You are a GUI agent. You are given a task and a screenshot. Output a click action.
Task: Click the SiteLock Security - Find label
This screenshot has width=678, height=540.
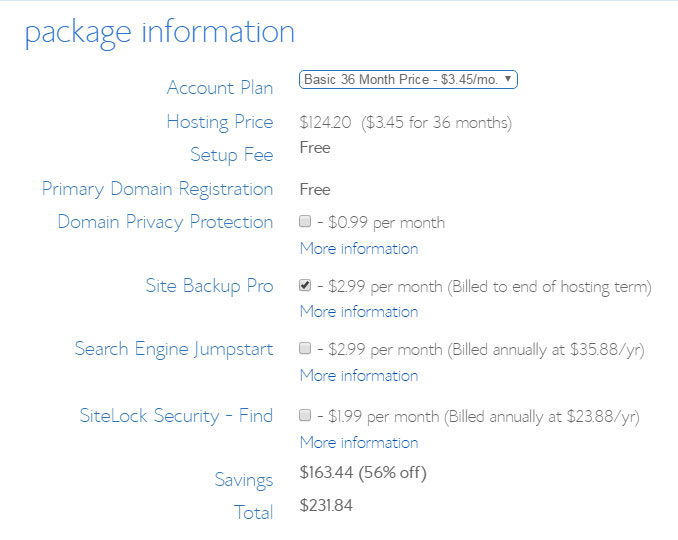pyautogui.click(x=176, y=416)
